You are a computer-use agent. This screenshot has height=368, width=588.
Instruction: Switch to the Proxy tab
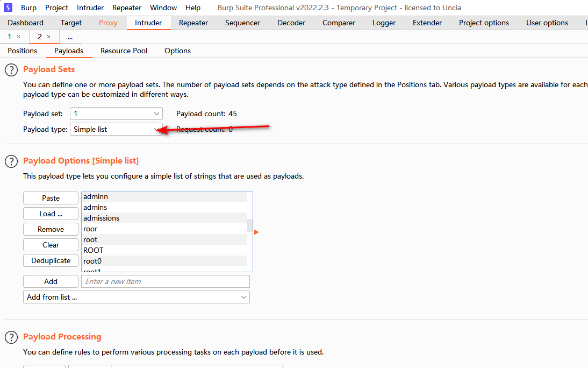tap(108, 23)
